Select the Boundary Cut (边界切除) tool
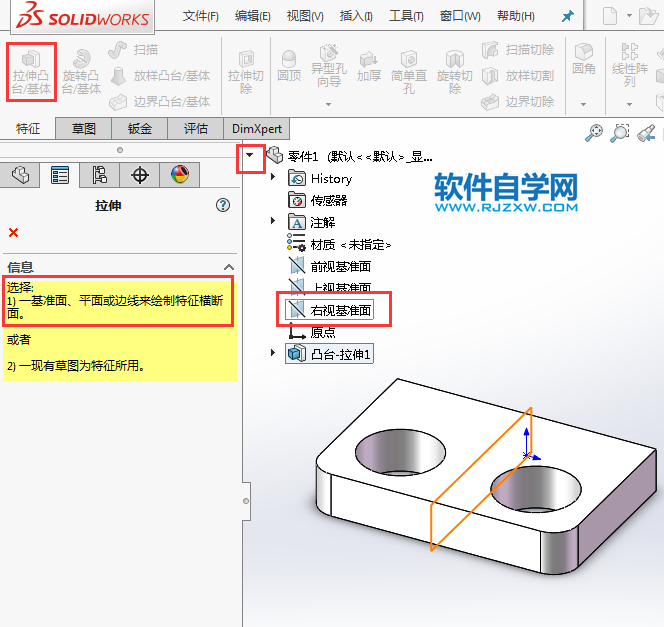The image size is (664, 627). click(x=518, y=102)
